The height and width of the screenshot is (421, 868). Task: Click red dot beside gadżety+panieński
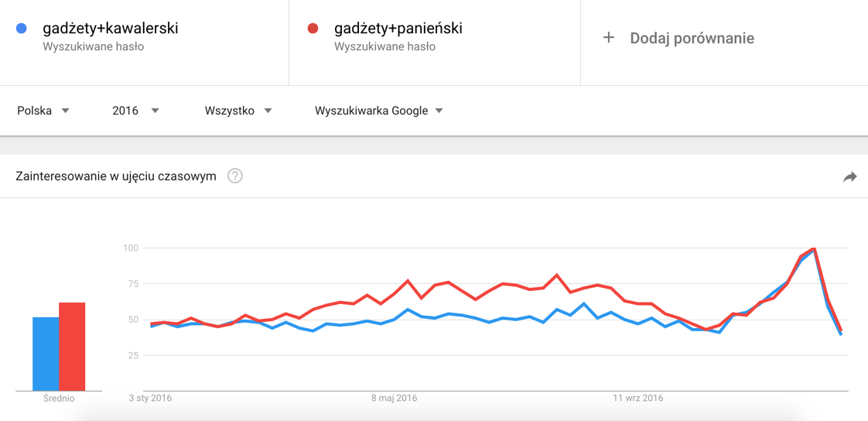pyautogui.click(x=313, y=29)
